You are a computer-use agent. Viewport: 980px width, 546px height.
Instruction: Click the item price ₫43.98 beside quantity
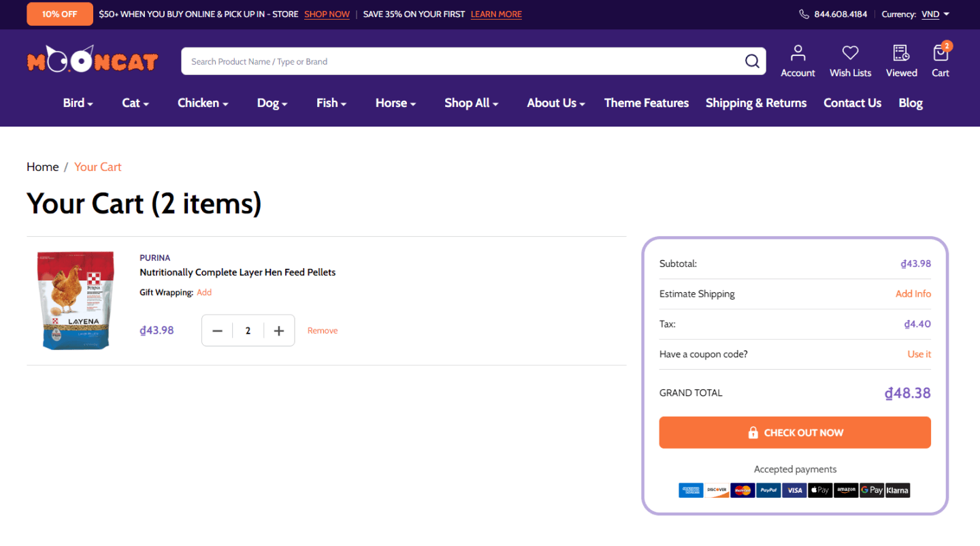click(x=157, y=330)
